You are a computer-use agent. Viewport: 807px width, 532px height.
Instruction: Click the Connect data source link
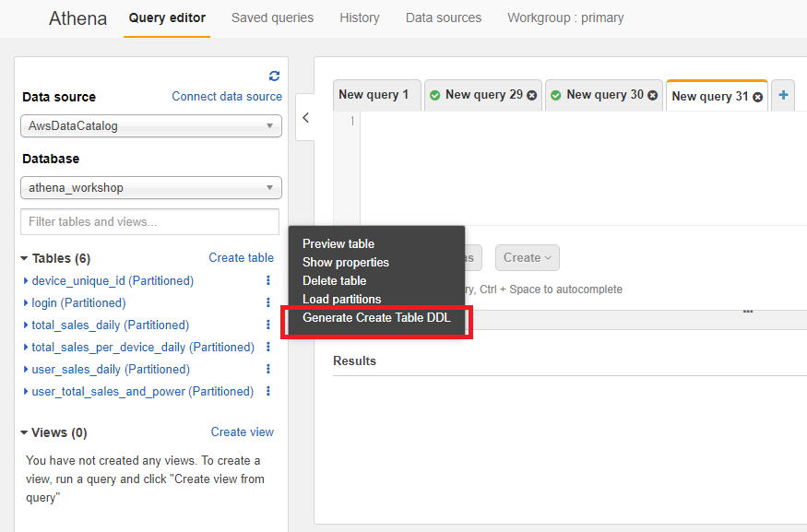click(227, 97)
